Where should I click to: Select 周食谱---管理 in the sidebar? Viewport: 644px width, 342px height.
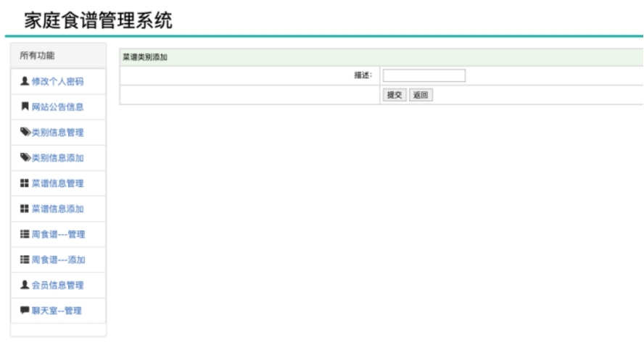(58, 234)
